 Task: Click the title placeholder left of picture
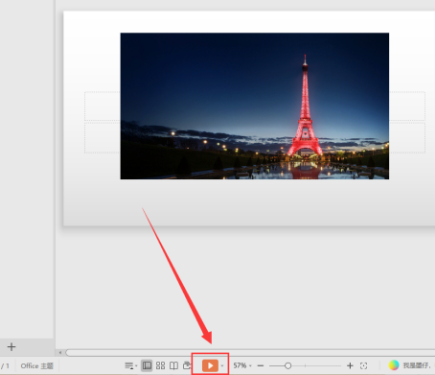[102, 106]
